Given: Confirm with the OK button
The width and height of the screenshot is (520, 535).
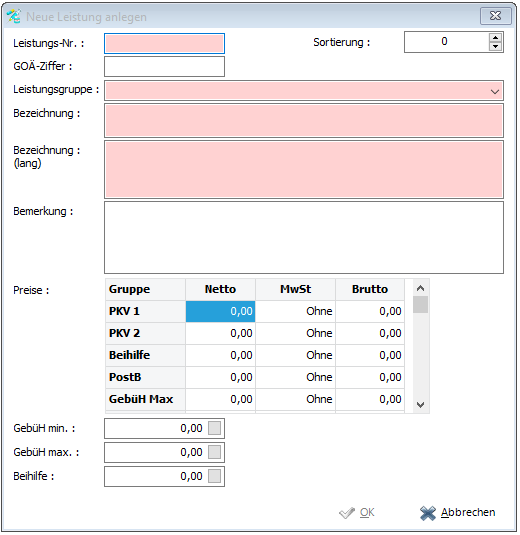Looking at the screenshot, I should coord(357,514).
